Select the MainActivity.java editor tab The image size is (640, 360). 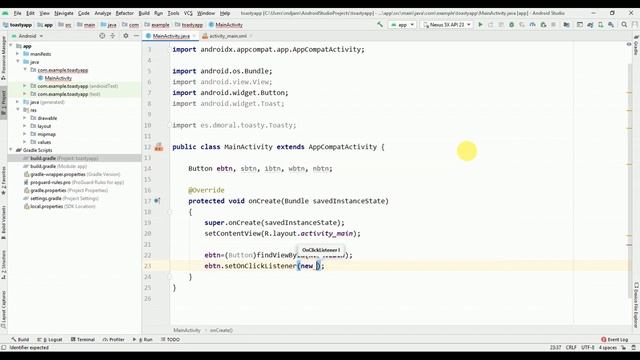coord(171,36)
